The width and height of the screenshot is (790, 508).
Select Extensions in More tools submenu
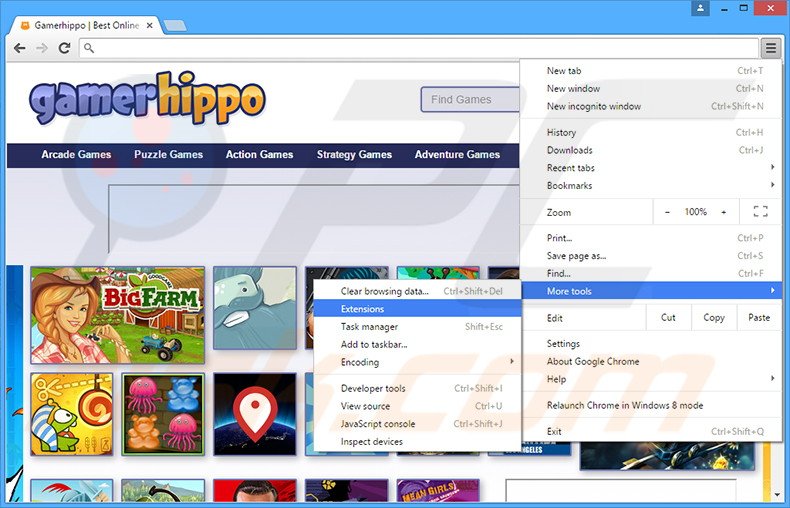point(417,309)
